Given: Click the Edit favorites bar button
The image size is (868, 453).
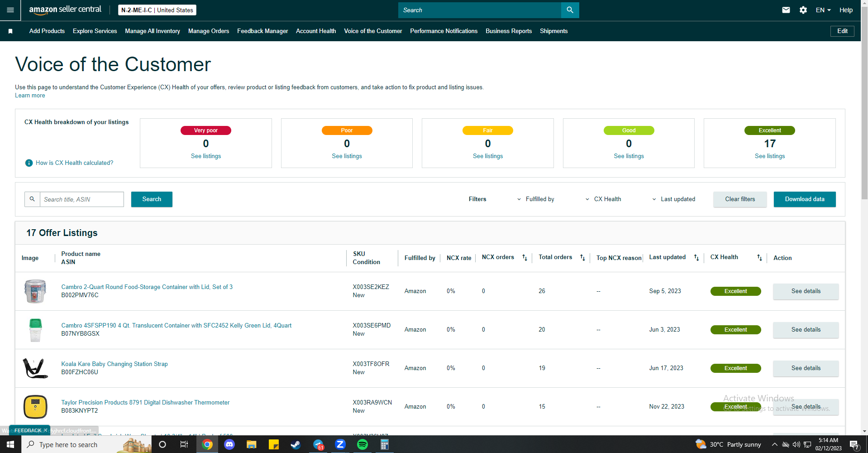Looking at the screenshot, I should click(842, 31).
